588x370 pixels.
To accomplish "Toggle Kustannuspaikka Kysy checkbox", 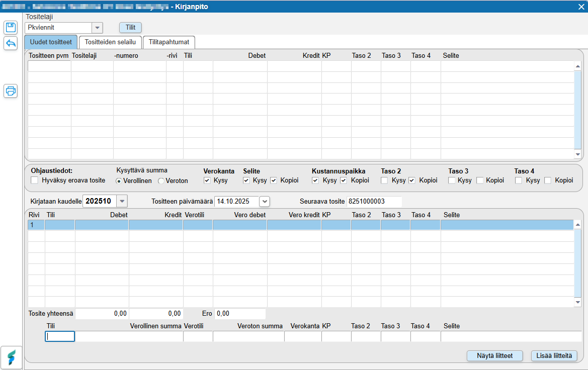I will [x=315, y=180].
